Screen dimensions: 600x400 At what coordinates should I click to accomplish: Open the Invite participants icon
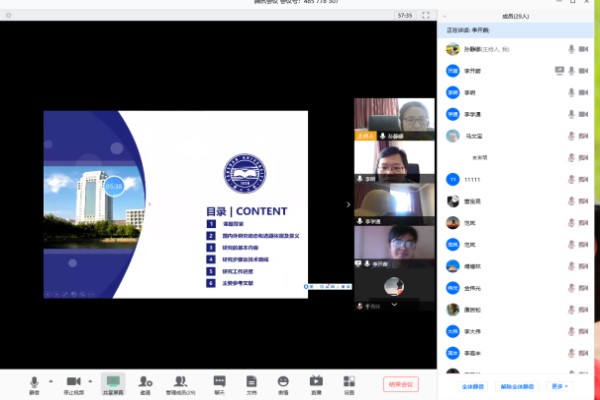click(x=145, y=384)
